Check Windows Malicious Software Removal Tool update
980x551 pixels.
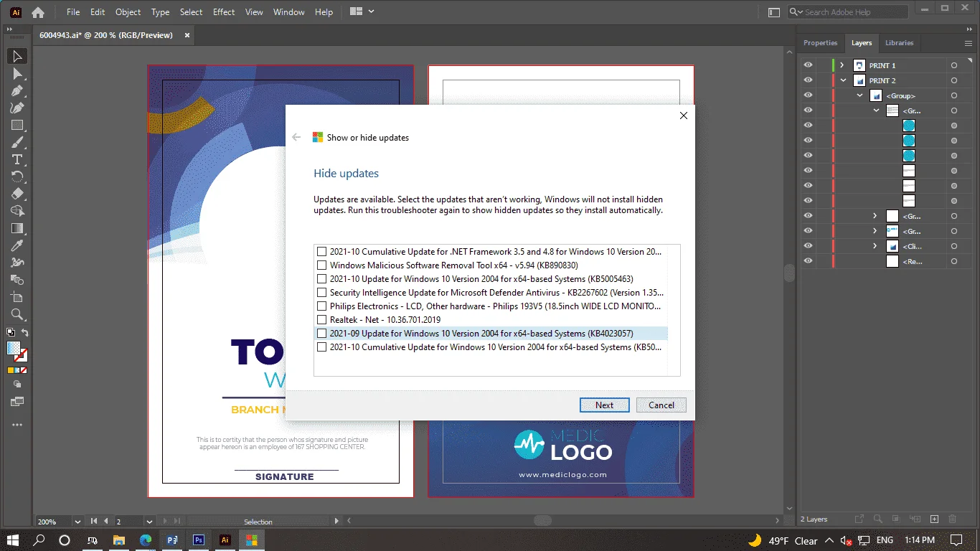[x=322, y=265]
